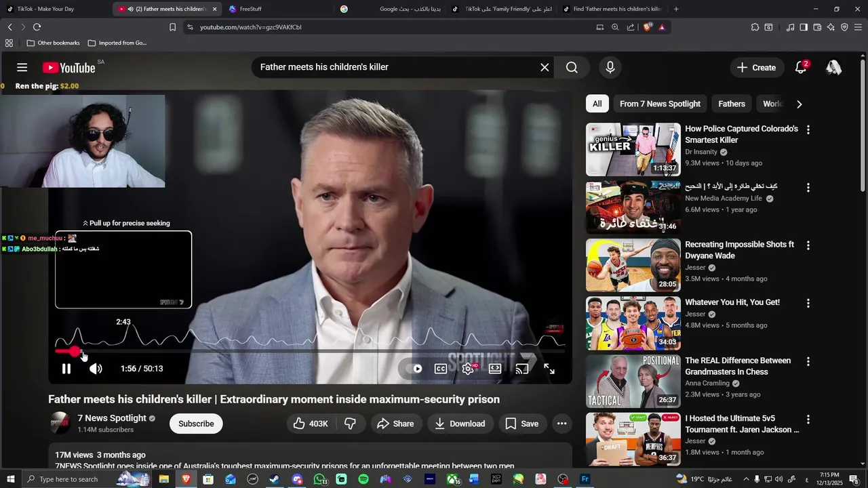This screenshot has height=488, width=868.
Task: Open options for the New Media Academy Life video
Action: (x=808, y=187)
